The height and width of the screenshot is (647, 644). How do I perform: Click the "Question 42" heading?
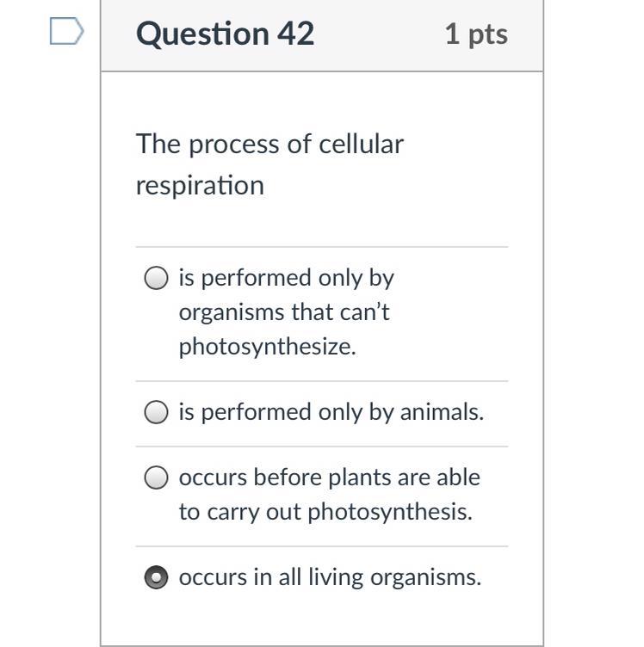tap(225, 34)
